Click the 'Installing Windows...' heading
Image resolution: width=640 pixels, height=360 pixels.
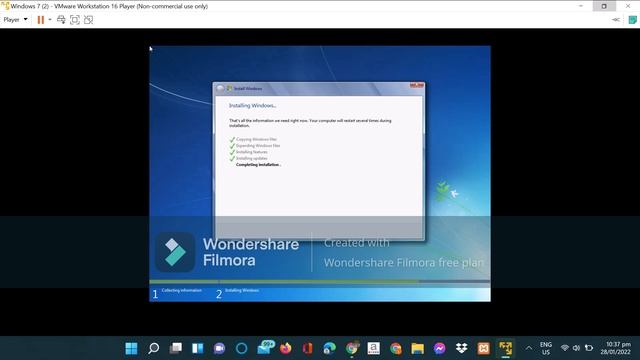(252, 105)
